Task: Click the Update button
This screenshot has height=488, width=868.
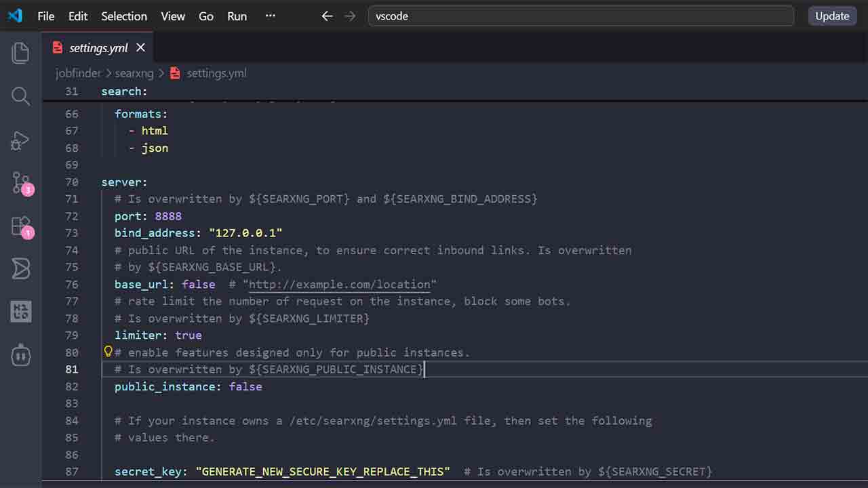Action: pos(832,16)
